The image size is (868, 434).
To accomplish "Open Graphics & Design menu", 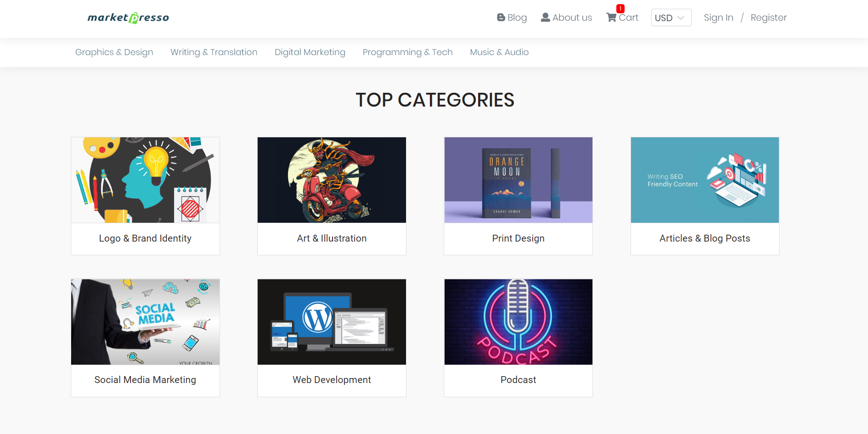I will (114, 52).
